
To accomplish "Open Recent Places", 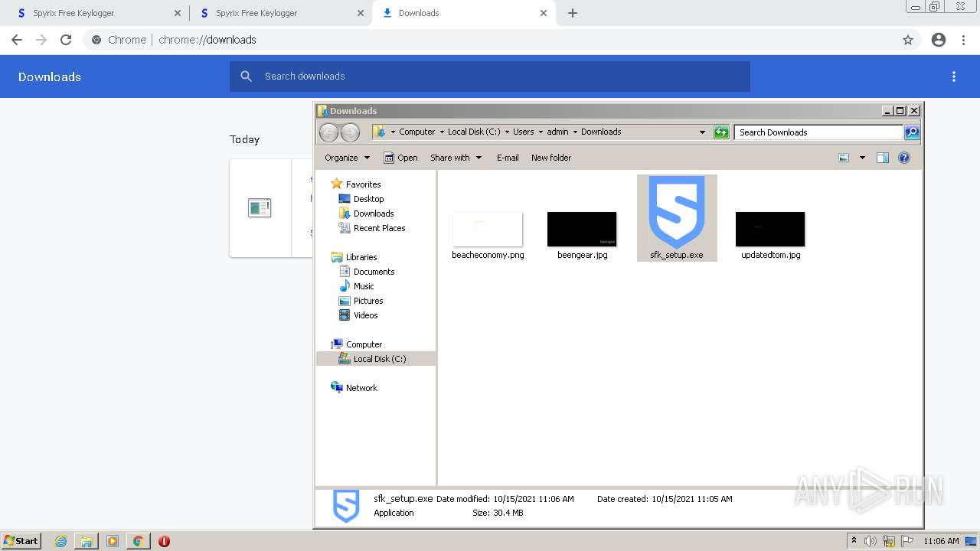I will pyautogui.click(x=379, y=228).
